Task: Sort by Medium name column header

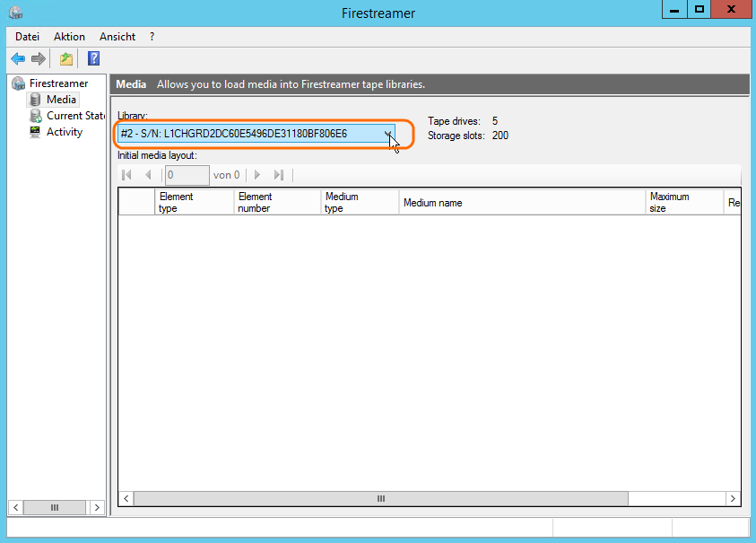Action: 522,203
